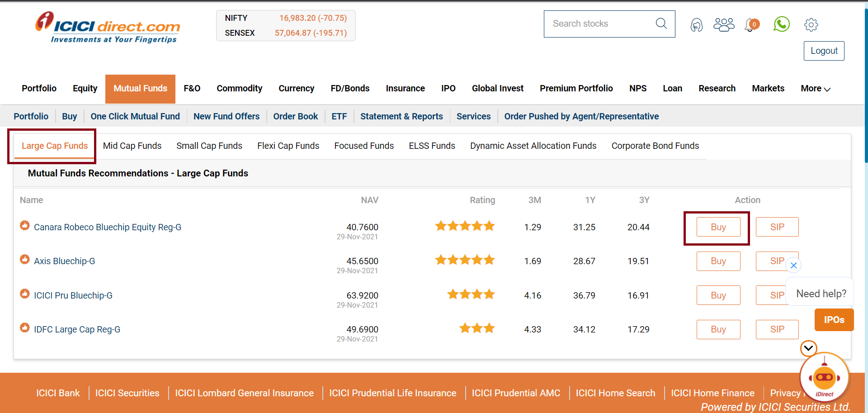Open the Services submenu link

473,117
